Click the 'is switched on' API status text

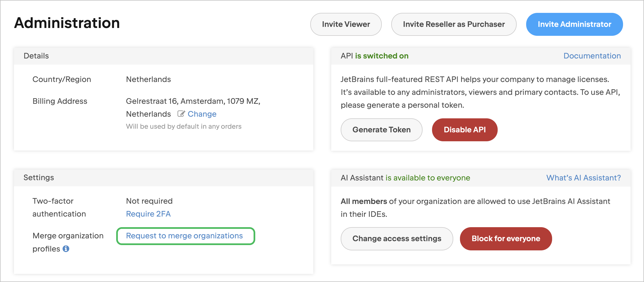pos(381,56)
